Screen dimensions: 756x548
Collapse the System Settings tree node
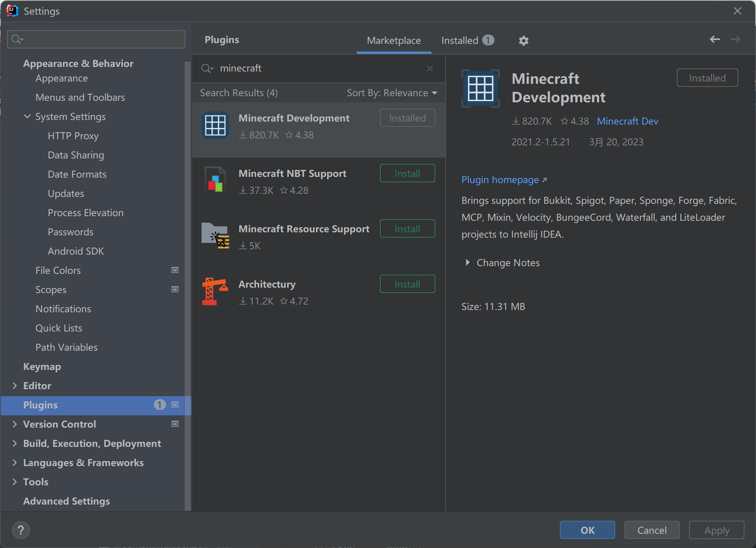pyautogui.click(x=27, y=117)
